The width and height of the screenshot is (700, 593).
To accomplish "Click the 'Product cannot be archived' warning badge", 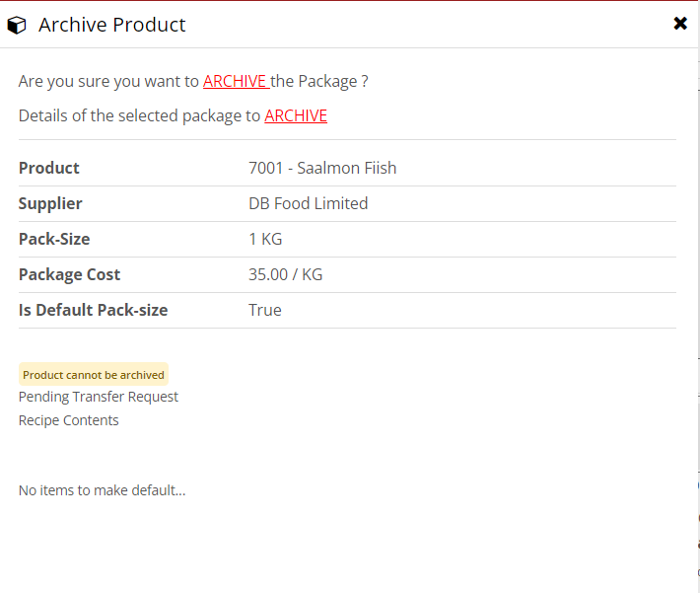I will click(x=94, y=375).
